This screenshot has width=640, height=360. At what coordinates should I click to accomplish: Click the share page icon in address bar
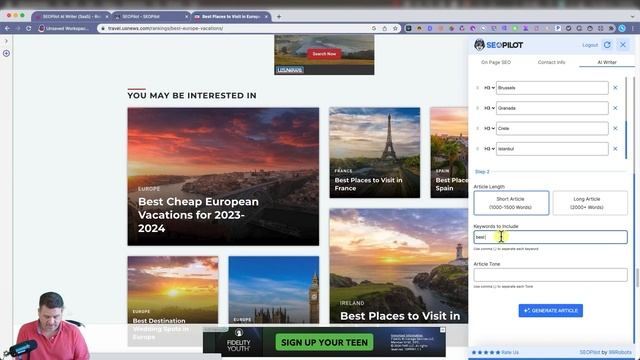pyautogui.click(x=384, y=29)
